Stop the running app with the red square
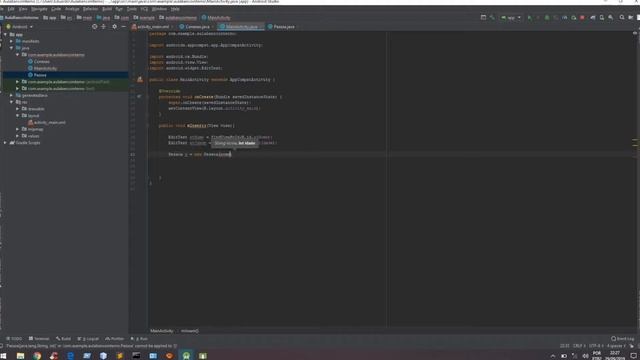The image size is (640, 360). pos(582,18)
